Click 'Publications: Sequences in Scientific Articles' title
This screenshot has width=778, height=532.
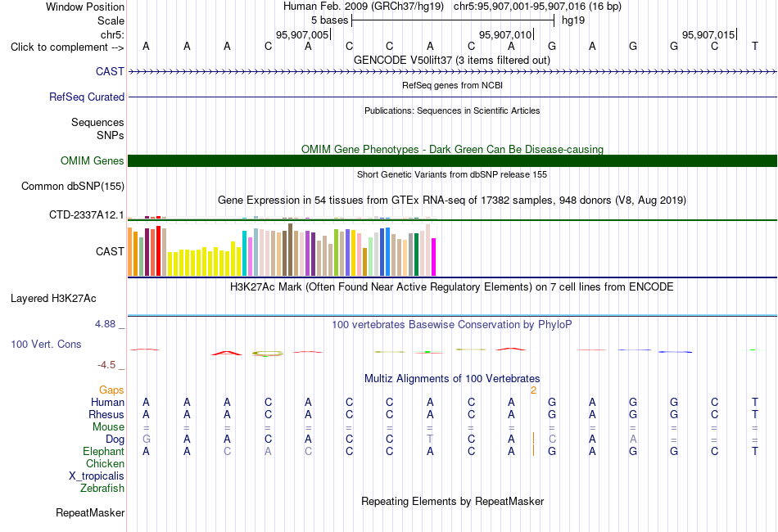click(x=452, y=110)
